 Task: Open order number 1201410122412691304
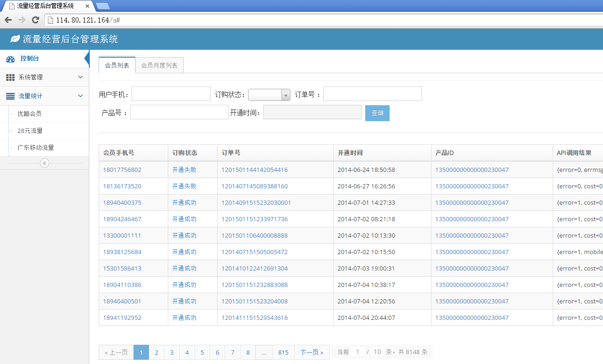click(x=255, y=268)
